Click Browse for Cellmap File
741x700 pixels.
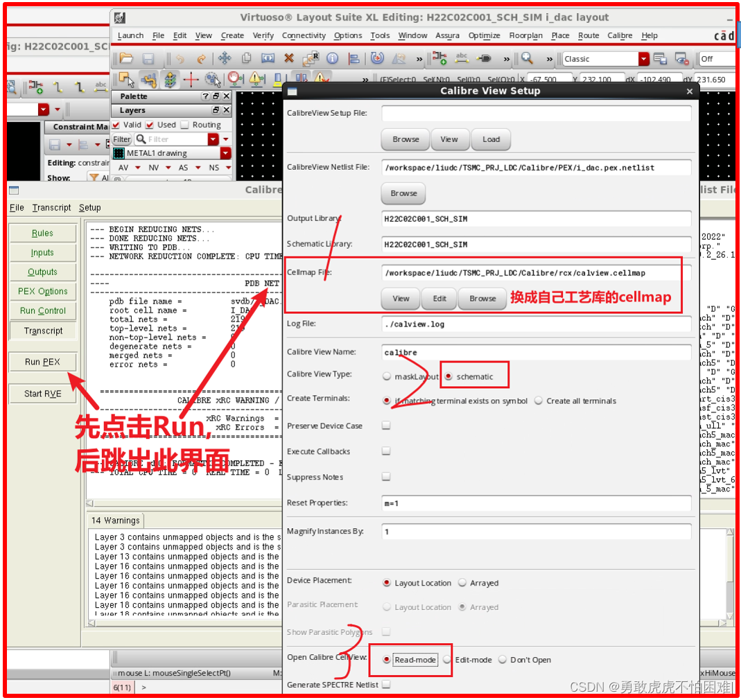pos(482,298)
